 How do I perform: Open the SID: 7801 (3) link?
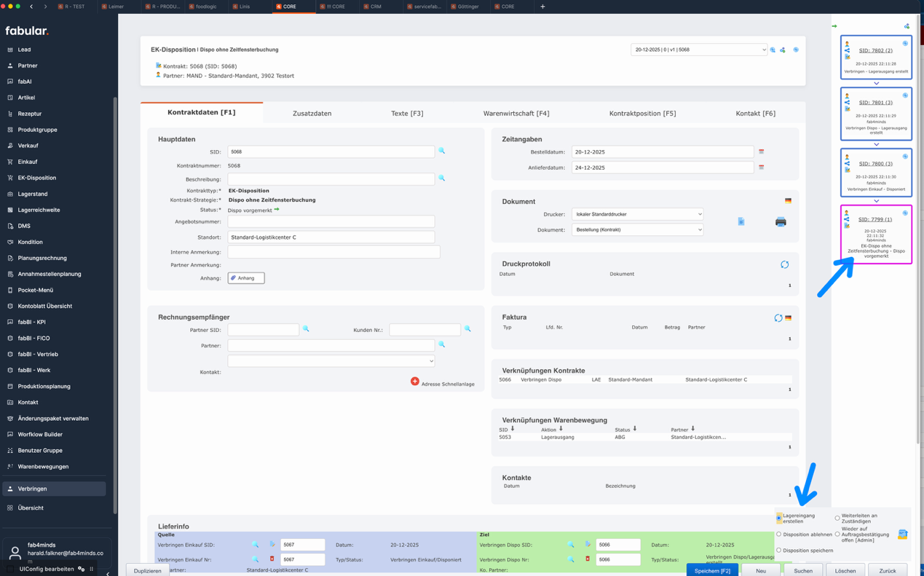coord(875,103)
